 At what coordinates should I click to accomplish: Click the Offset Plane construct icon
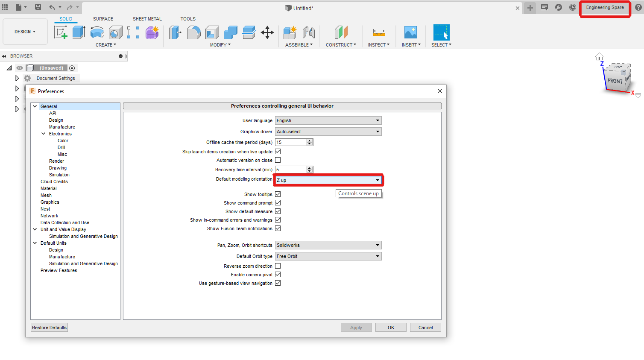pos(341,32)
